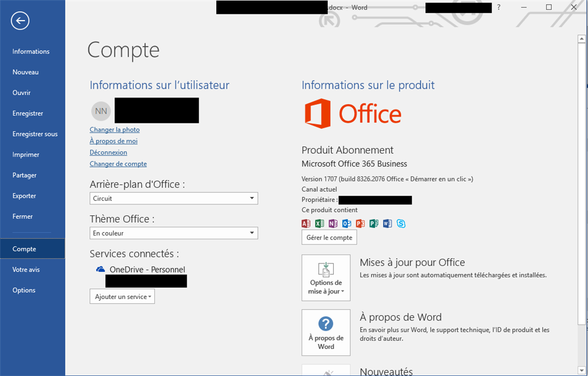Click the Déconnexion link
Screen dimensions: 588x376
(x=108, y=153)
